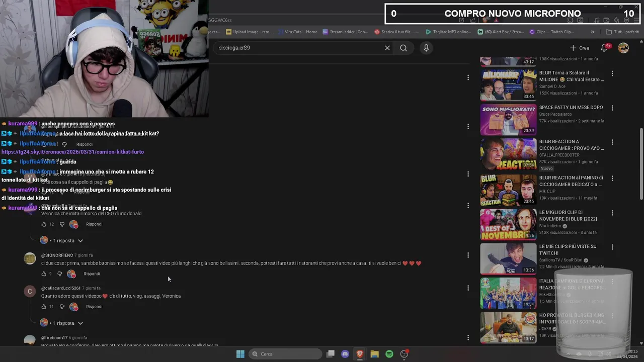Dislike the Veronica CEO mc donald comment

(62, 224)
